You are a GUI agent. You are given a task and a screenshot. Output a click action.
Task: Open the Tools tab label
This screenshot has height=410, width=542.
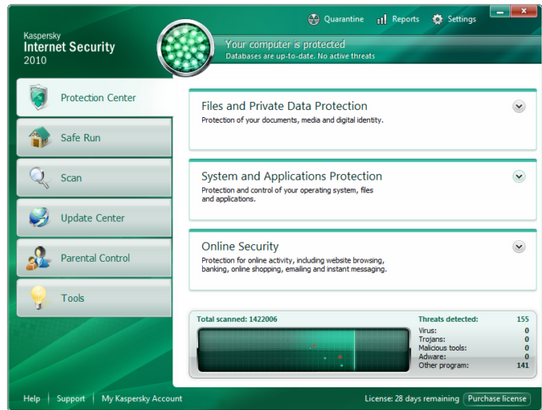[73, 298]
